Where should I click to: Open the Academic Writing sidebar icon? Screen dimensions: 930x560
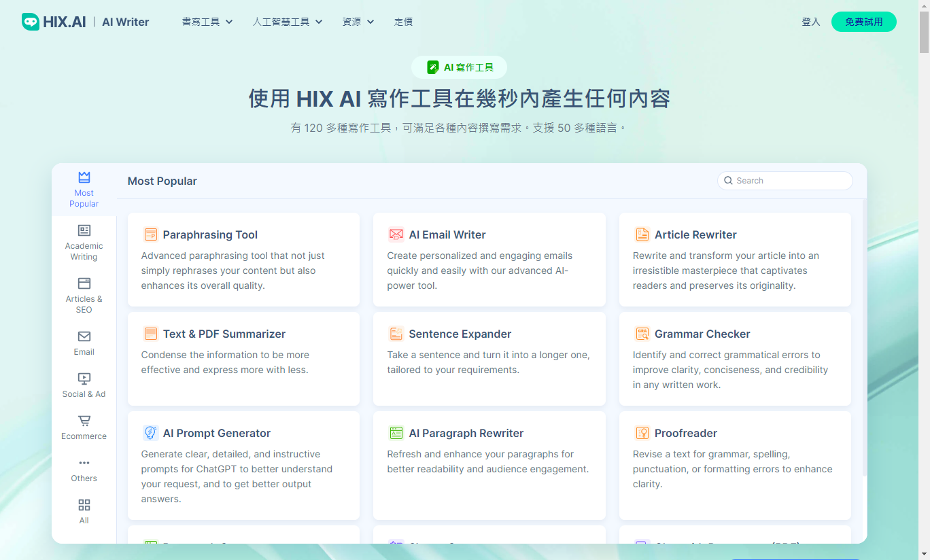click(x=84, y=230)
